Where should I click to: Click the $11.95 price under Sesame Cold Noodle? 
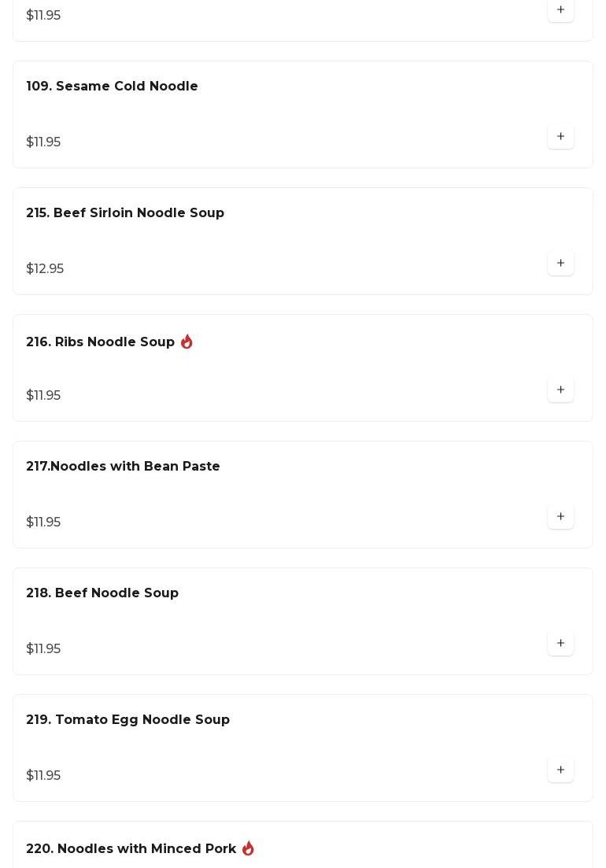(43, 142)
